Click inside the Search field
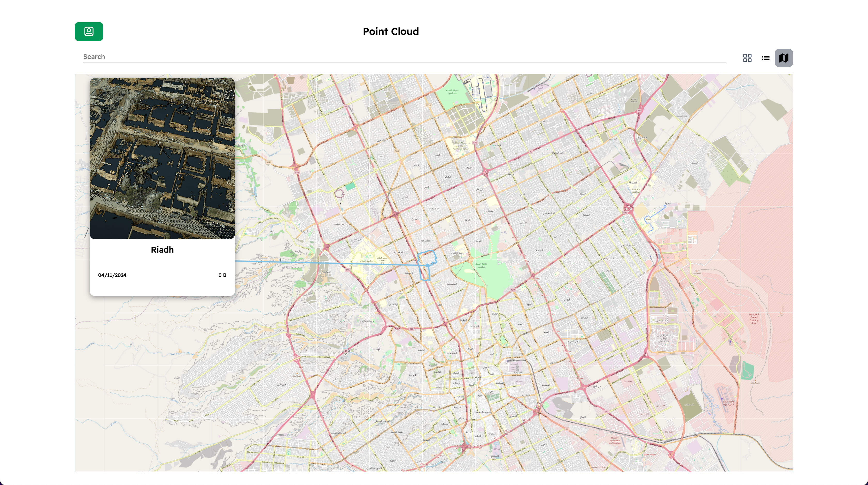 (404, 57)
